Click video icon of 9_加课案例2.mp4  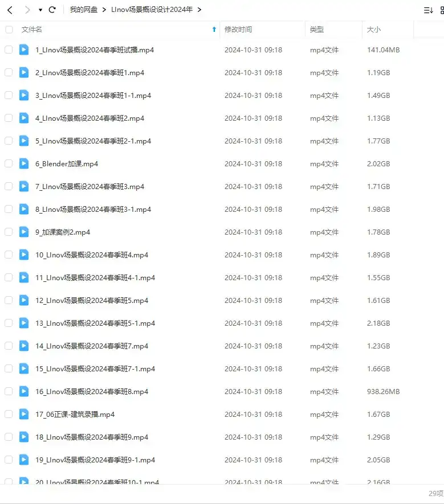pos(24,232)
